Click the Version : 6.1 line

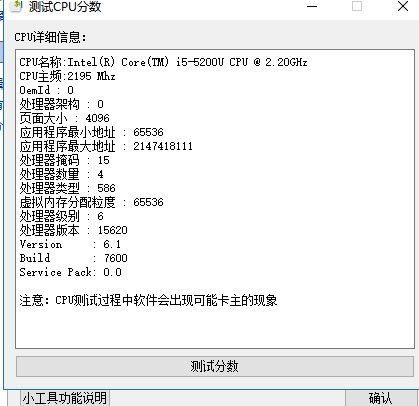[x=70, y=244]
